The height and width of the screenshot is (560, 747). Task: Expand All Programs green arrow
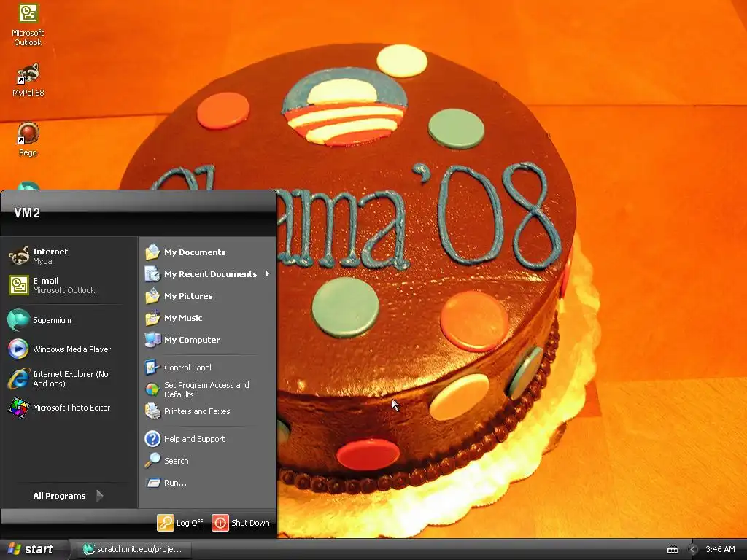click(x=99, y=496)
